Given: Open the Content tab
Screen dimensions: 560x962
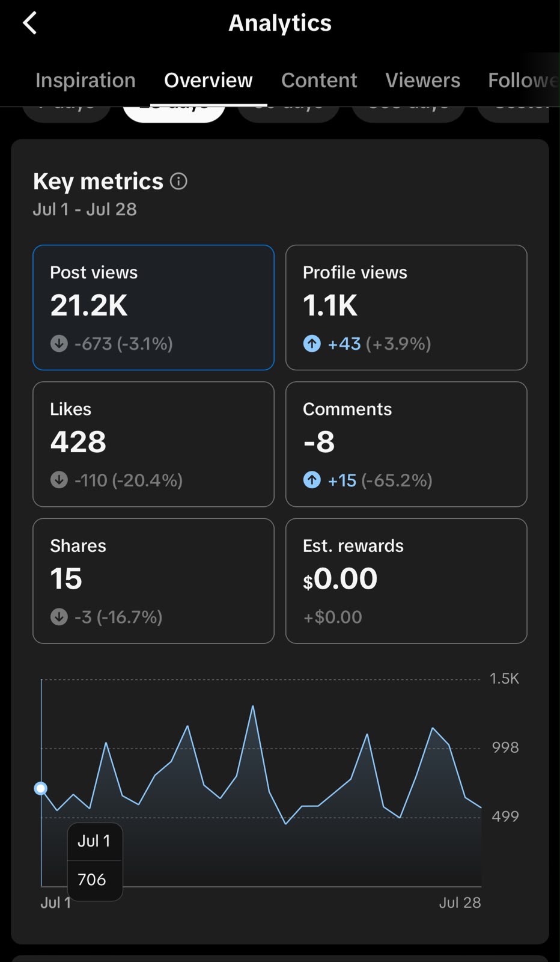Looking at the screenshot, I should coord(319,81).
